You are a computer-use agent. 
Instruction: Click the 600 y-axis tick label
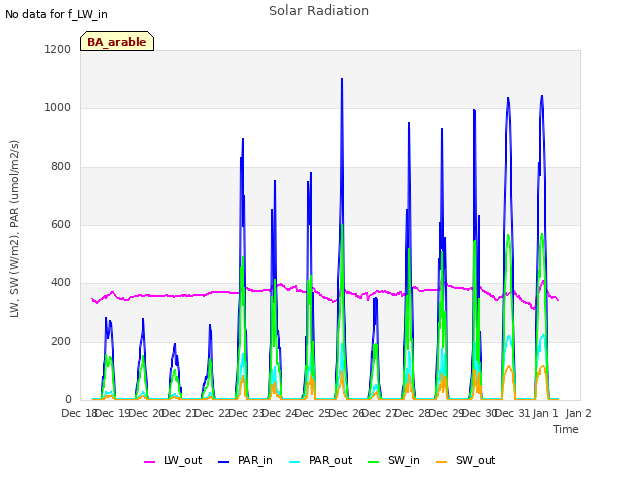[61, 224]
